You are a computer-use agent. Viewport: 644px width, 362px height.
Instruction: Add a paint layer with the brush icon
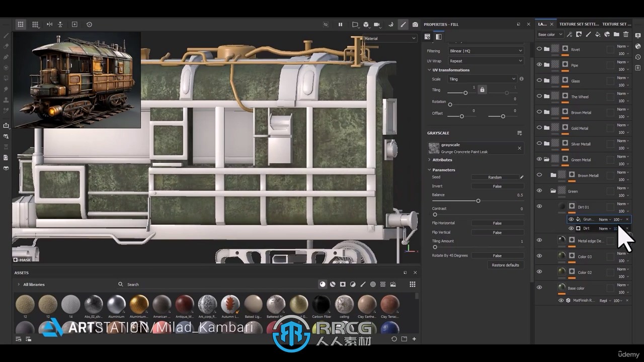[x=588, y=34]
